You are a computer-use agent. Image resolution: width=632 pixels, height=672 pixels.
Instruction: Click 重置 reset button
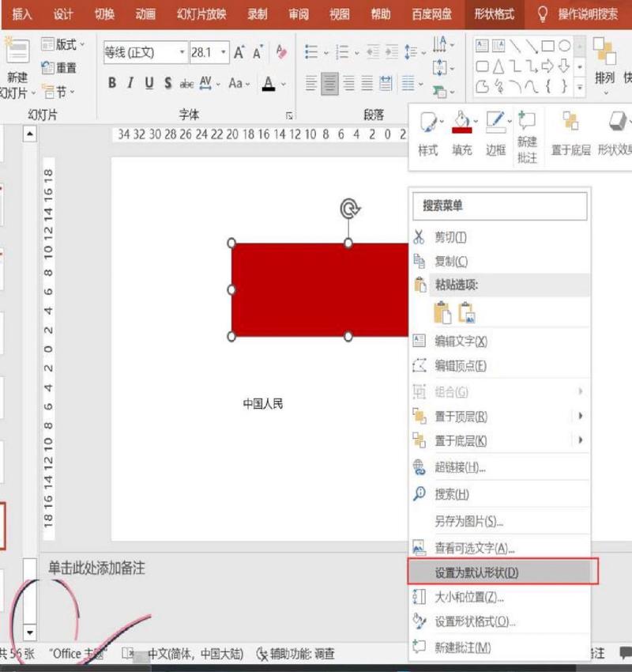59,68
